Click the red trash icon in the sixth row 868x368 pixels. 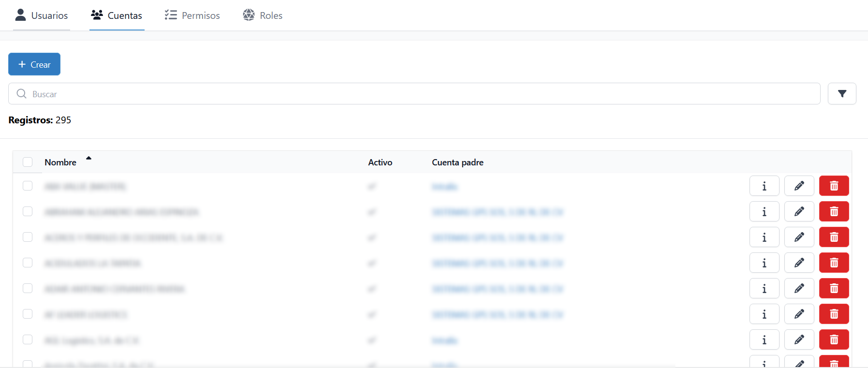(x=834, y=314)
